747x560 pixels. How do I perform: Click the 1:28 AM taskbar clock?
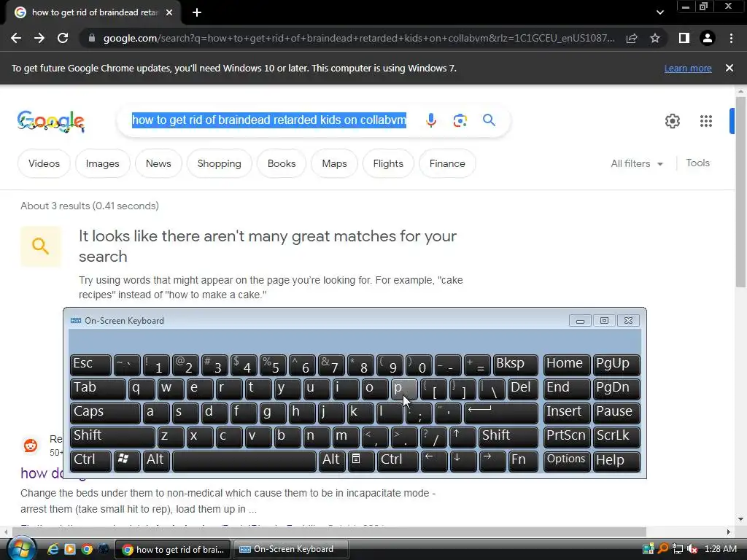[720, 549]
